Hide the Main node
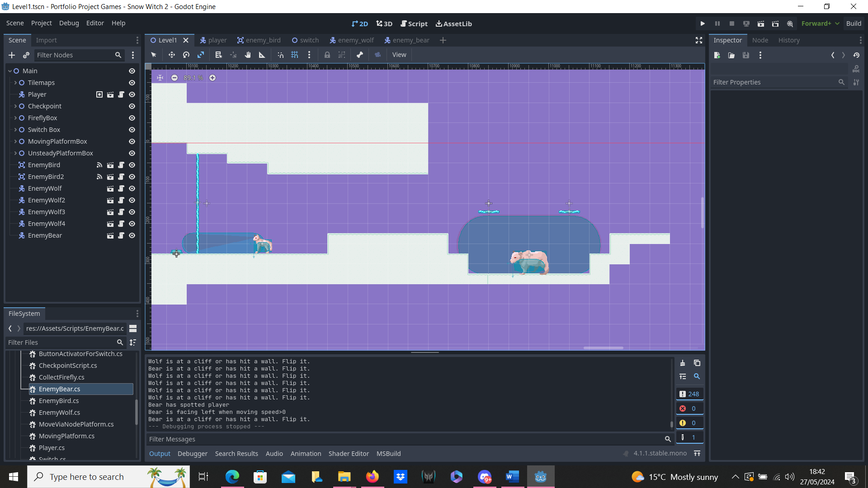The image size is (868, 488). pyautogui.click(x=132, y=71)
